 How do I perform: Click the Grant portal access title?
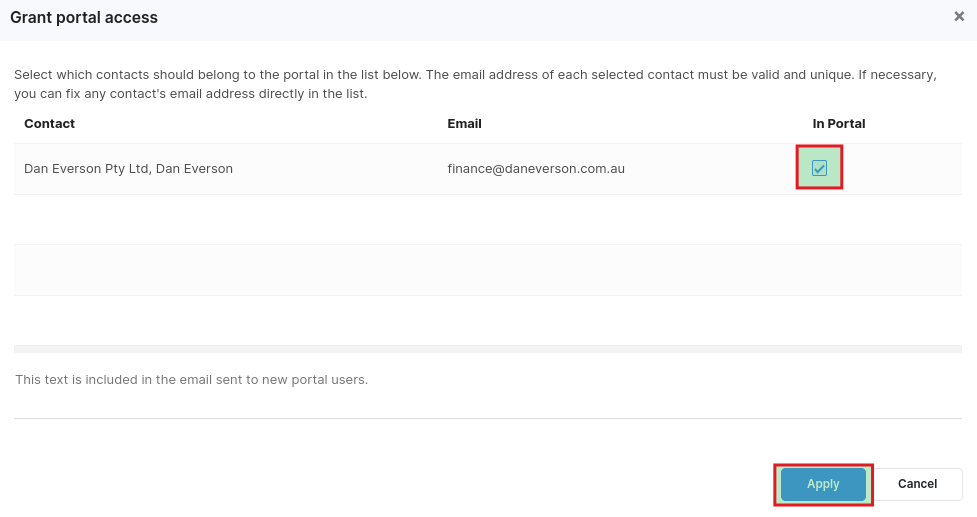[x=84, y=18]
